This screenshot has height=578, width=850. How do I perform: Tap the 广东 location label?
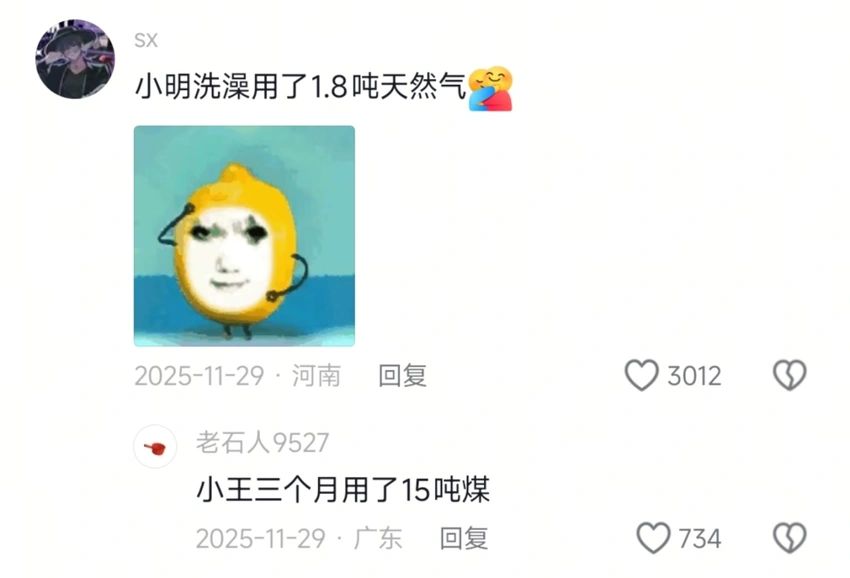tap(378, 538)
